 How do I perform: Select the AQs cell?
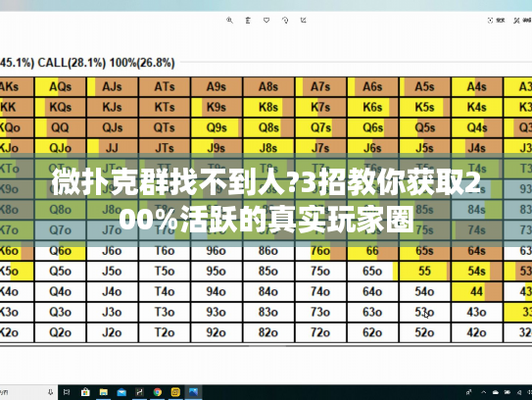tap(61, 87)
